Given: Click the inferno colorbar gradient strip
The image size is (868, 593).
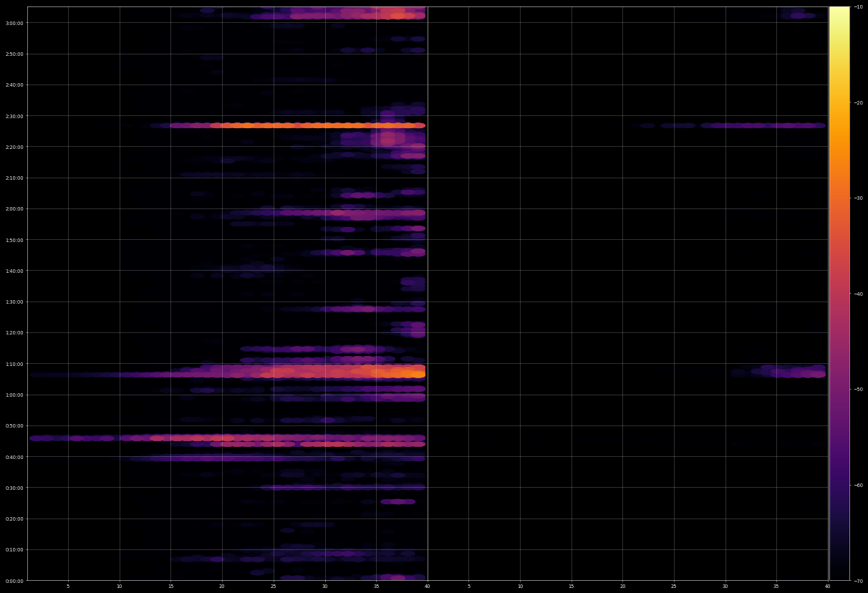Looking at the screenshot, I should point(839,294).
